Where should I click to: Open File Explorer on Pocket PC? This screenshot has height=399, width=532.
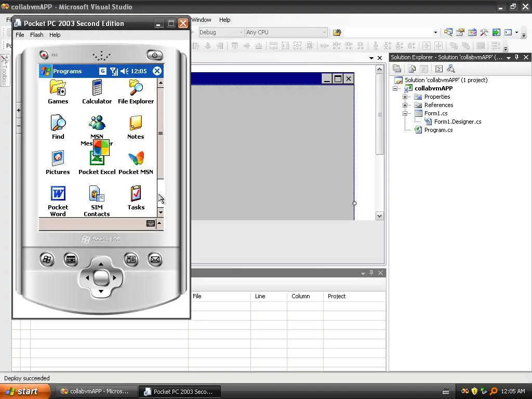point(136,91)
